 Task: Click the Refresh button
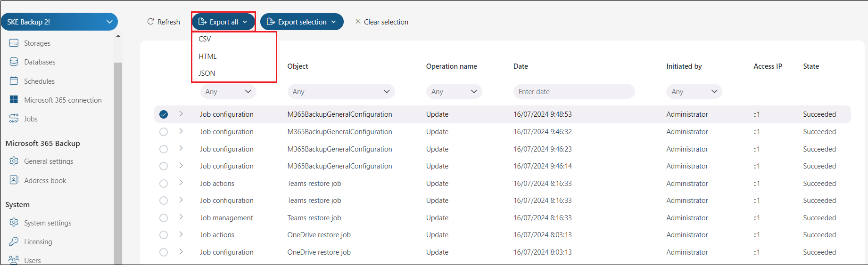coord(164,22)
